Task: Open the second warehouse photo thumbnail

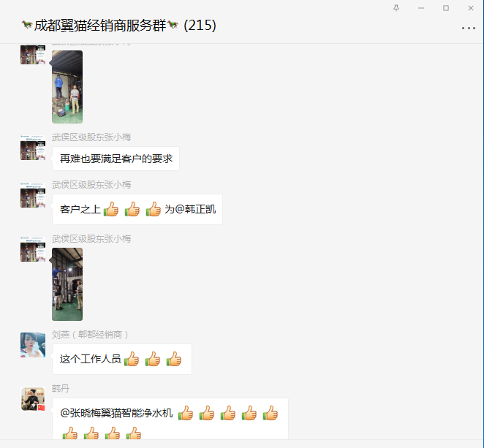Action: pyautogui.click(x=67, y=284)
